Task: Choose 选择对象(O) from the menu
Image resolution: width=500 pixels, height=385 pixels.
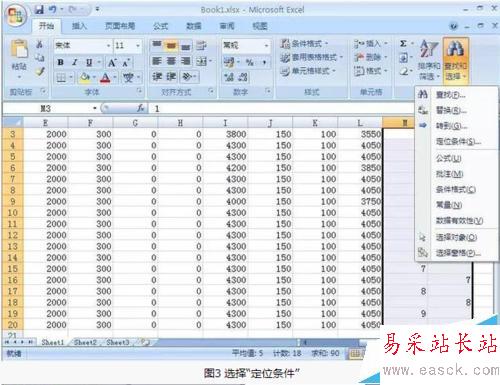Action: [456, 237]
